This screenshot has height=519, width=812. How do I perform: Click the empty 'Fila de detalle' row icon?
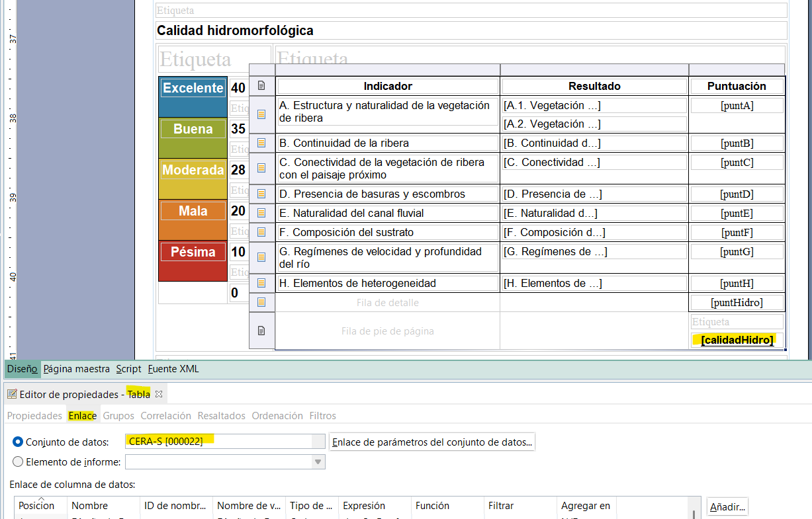[x=261, y=302]
